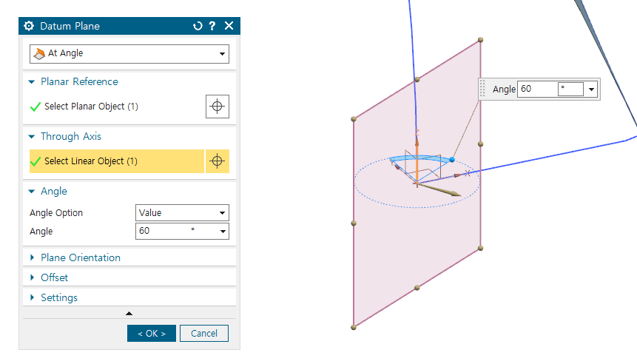Collapse the Through Axis section
The image size is (637, 364).
(x=32, y=137)
